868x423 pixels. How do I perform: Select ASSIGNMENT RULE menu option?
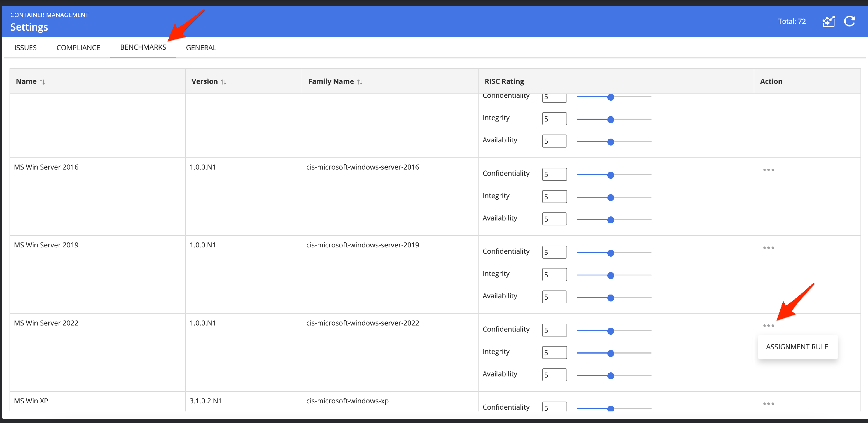tap(797, 347)
